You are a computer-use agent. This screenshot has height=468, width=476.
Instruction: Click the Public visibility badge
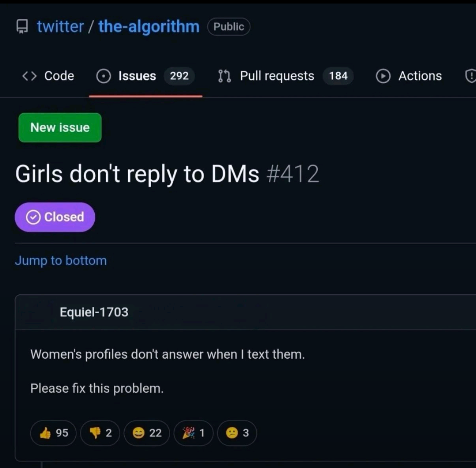click(x=228, y=26)
